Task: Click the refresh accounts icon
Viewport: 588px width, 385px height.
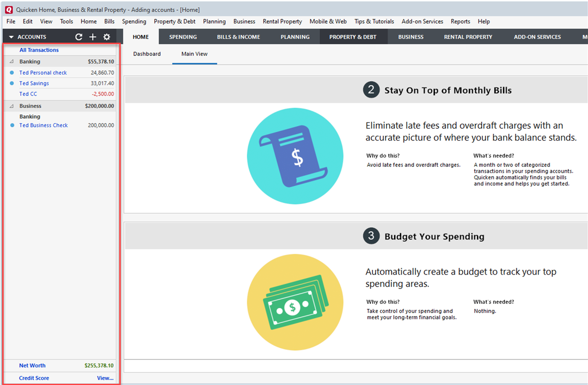Action: pyautogui.click(x=79, y=37)
